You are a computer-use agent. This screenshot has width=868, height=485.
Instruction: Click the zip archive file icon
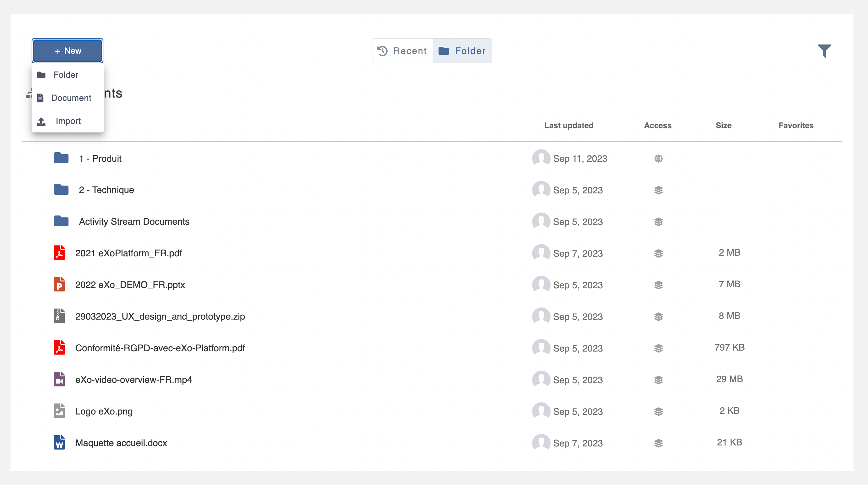tap(59, 316)
